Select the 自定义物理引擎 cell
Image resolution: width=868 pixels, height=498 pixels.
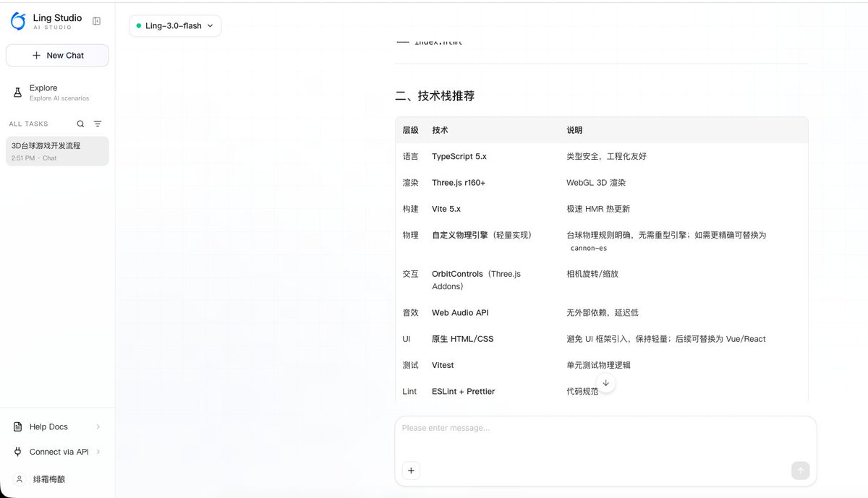click(482, 235)
